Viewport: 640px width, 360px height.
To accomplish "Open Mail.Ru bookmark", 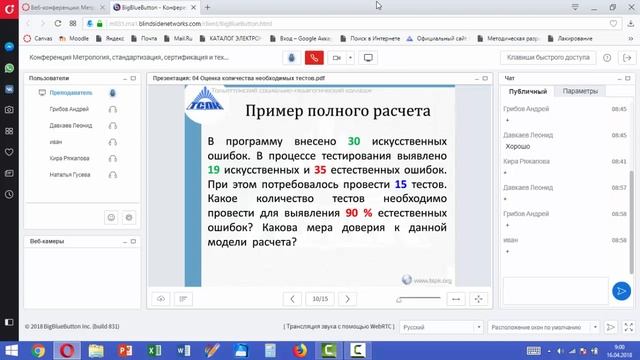I will [x=178, y=38].
